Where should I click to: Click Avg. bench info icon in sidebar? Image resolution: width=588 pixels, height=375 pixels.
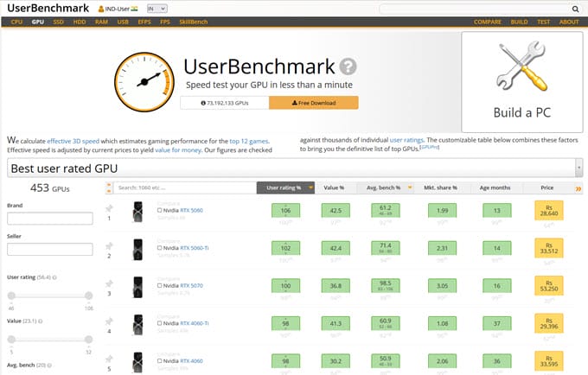(x=49, y=365)
